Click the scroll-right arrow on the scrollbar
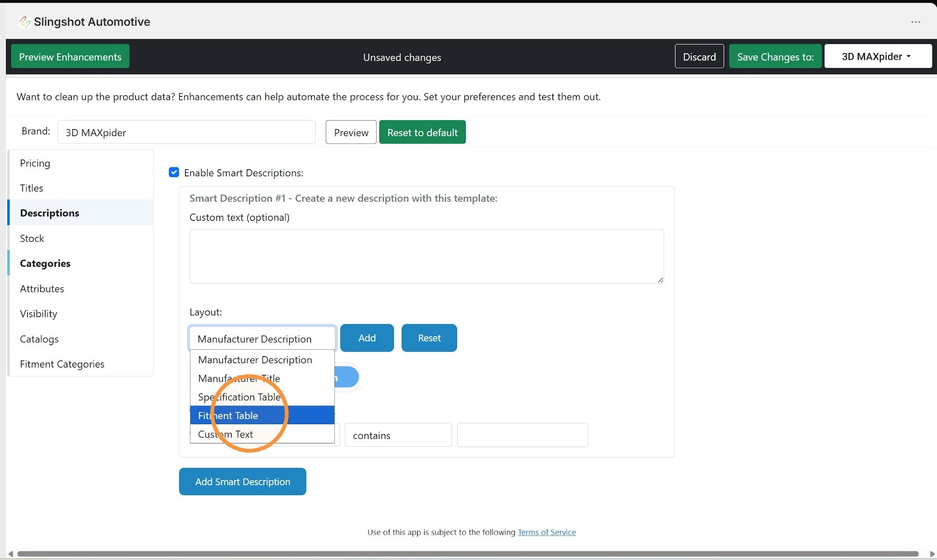The image size is (937, 560). [x=932, y=554]
